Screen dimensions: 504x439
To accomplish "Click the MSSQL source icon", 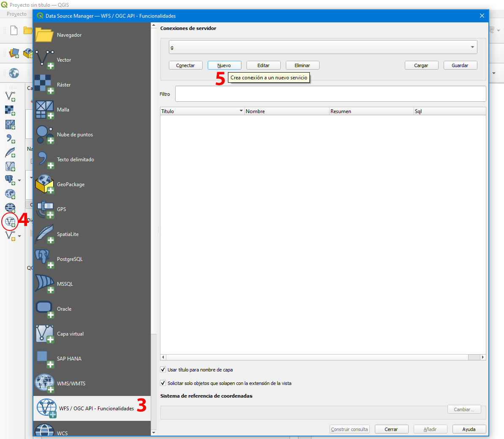I will coord(45,284).
